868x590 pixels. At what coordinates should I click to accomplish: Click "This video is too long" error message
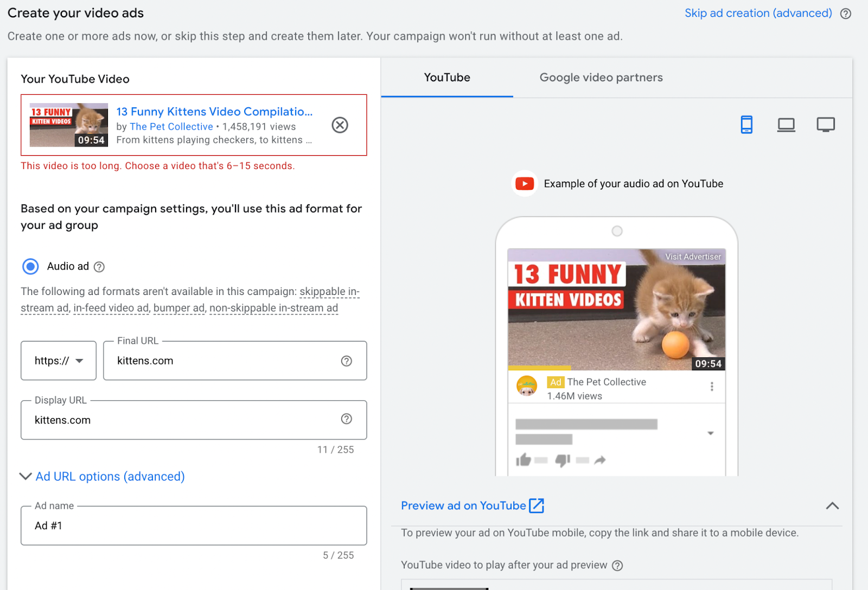[x=158, y=166]
